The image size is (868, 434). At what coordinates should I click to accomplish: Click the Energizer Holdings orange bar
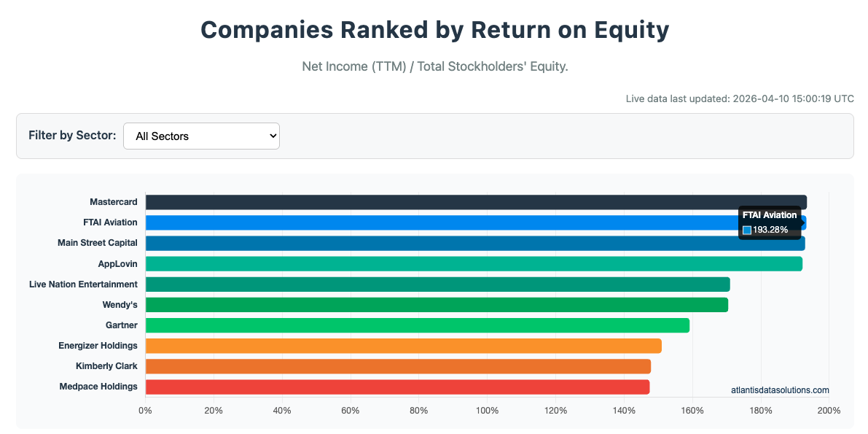tap(401, 345)
